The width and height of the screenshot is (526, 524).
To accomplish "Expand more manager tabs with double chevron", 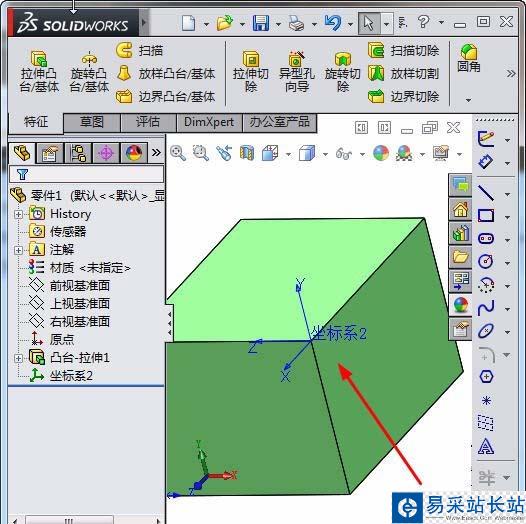I will coord(156,153).
